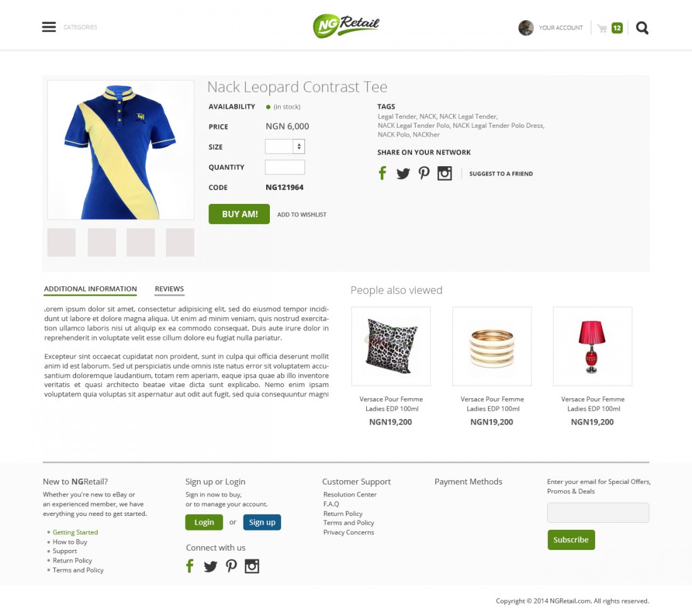This screenshot has width=692, height=616.
Task: Select the first product thumbnail placeholder
Action: (x=62, y=242)
